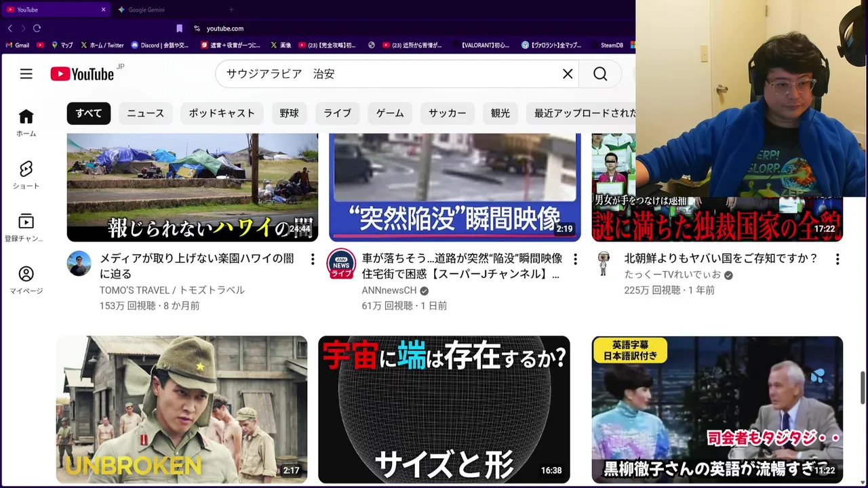Viewport: 868px width, 488px height.
Task: Open the 速習＋吸着が一つに bookmark
Action: (x=231, y=45)
